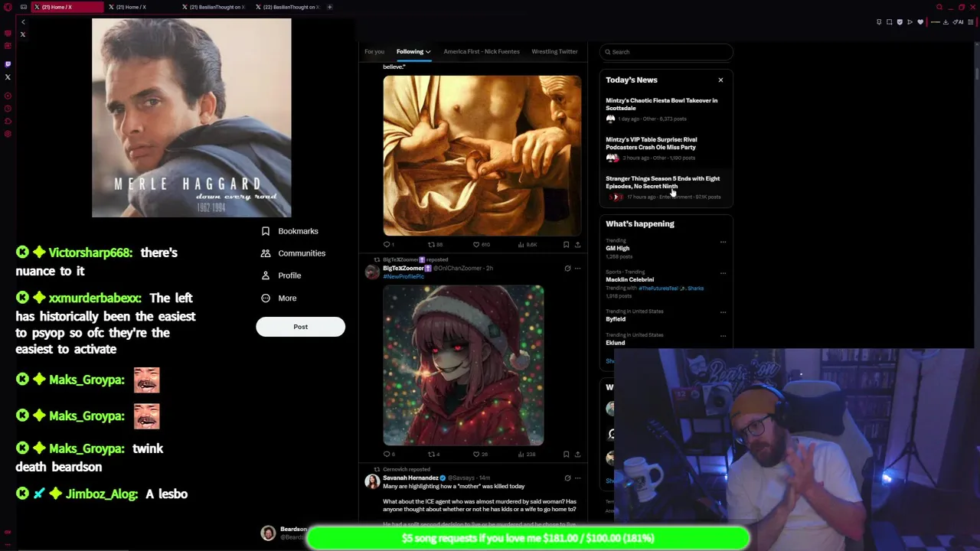Click the X logo in the sidebar panel
Screen dimensions: 980x551
23,34
